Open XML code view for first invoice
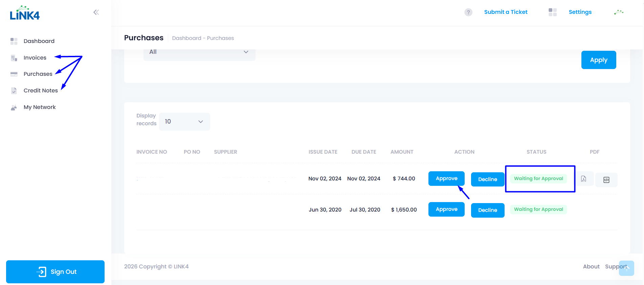Screen dimensions: 644x285 click(606, 180)
